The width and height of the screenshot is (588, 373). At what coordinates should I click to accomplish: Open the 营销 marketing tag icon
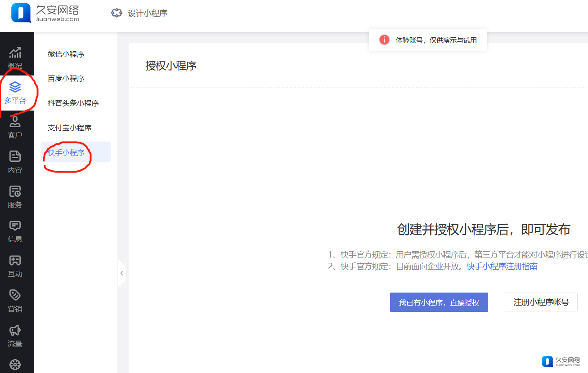coord(15,295)
